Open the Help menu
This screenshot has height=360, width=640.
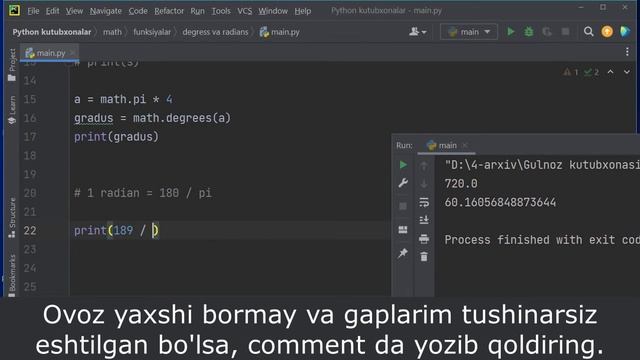(x=303, y=11)
